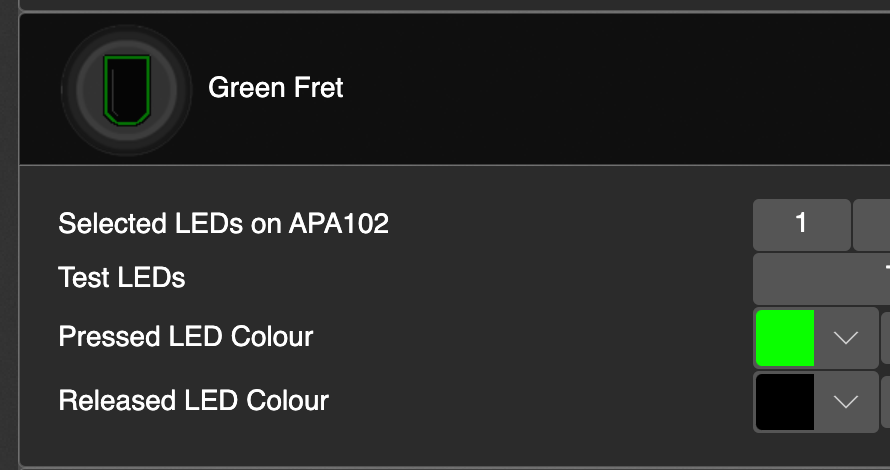Screen dimensions: 890x470
Task: Click the black Released LED colour swatch
Action: [x=785, y=402]
